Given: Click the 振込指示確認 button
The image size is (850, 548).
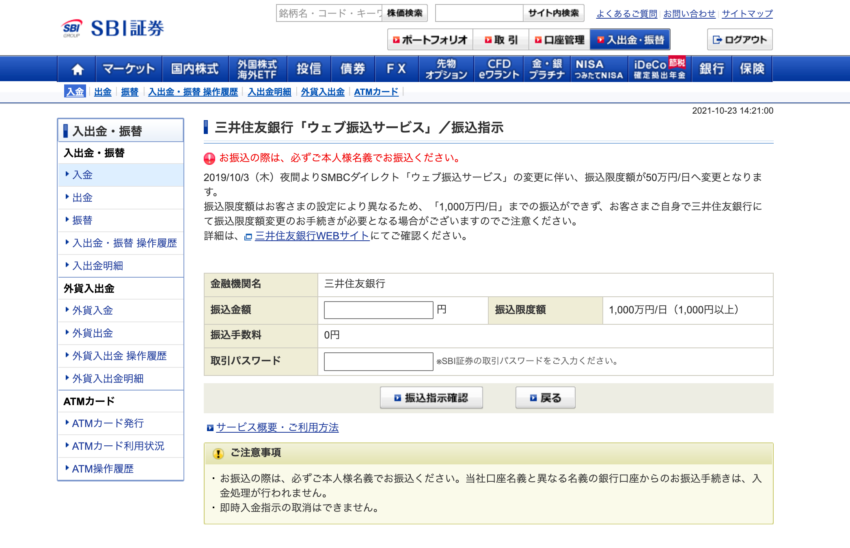Looking at the screenshot, I should 431,398.
